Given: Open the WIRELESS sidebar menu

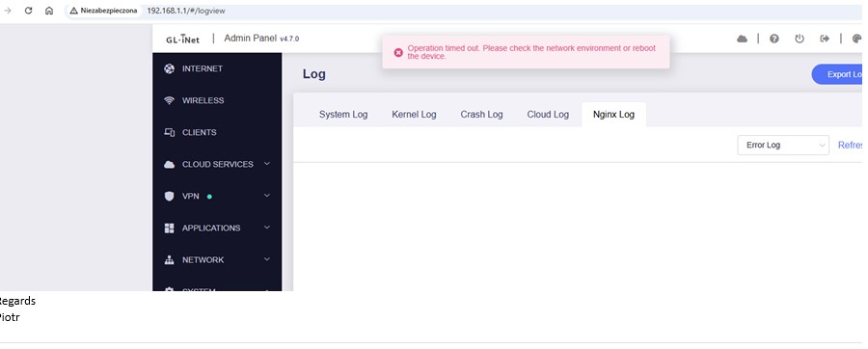Looking at the screenshot, I should pyautogui.click(x=217, y=100).
